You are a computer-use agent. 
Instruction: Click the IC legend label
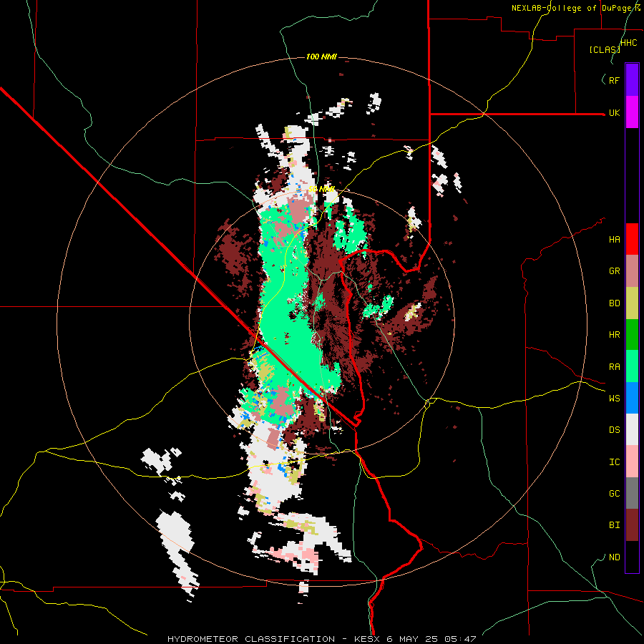pyautogui.click(x=614, y=462)
